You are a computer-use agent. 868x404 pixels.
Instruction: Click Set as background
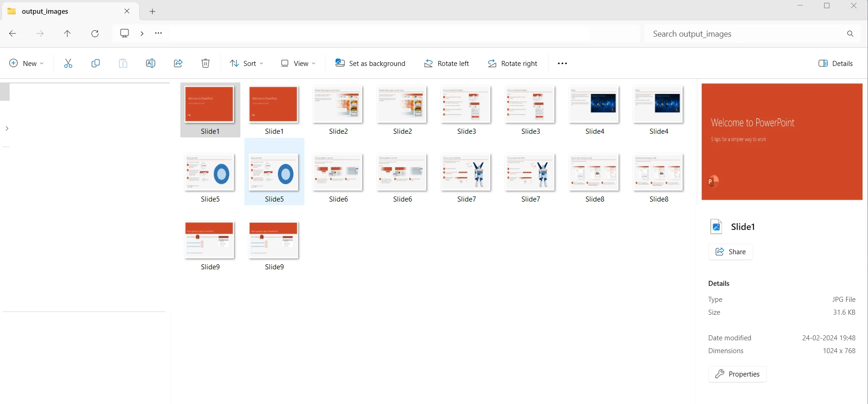(370, 63)
